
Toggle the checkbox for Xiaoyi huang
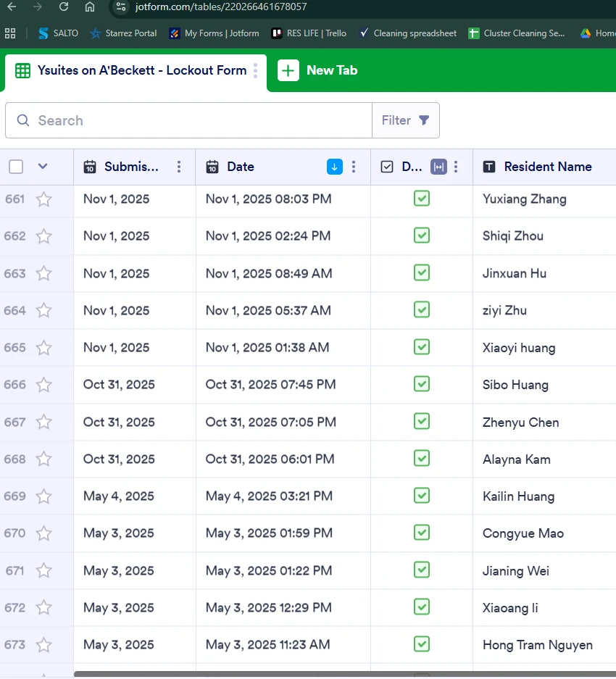(x=422, y=347)
